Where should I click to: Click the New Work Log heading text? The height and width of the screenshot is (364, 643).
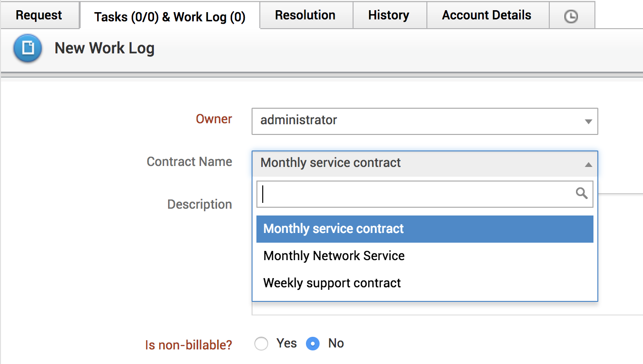pyautogui.click(x=104, y=49)
